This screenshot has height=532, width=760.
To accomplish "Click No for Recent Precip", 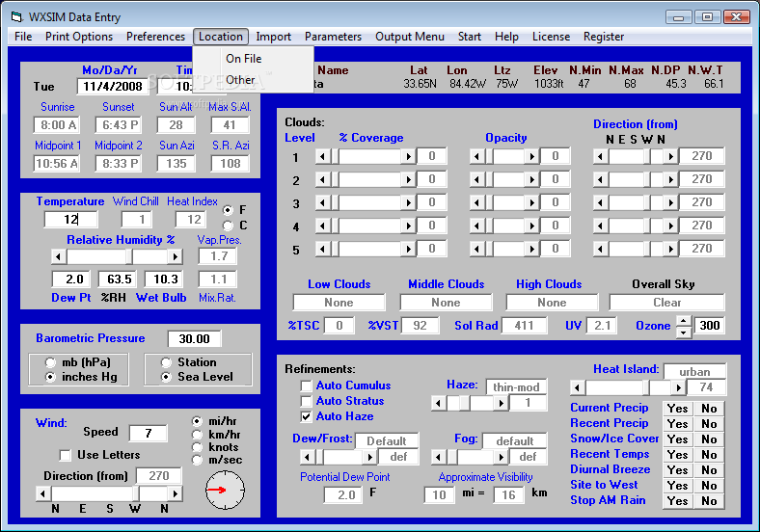I will point(709,424).
